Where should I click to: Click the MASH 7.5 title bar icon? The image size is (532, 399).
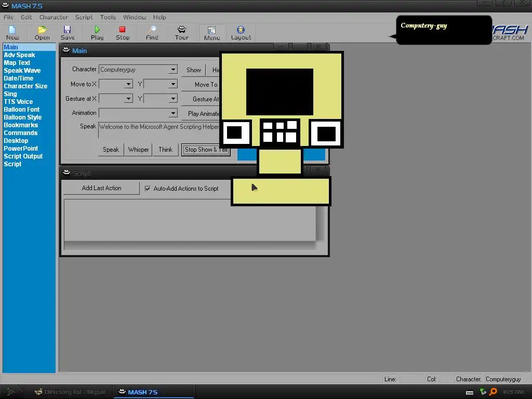[5, 5]
